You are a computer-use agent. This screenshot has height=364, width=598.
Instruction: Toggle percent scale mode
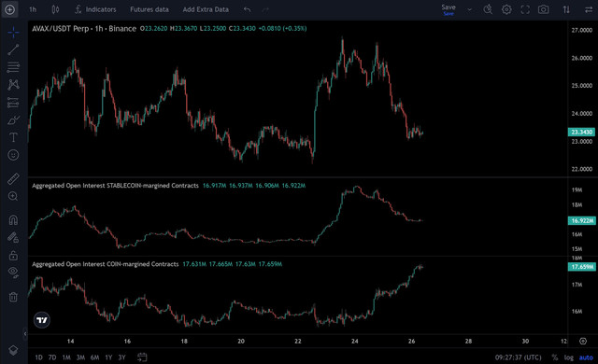click(554, 357)
